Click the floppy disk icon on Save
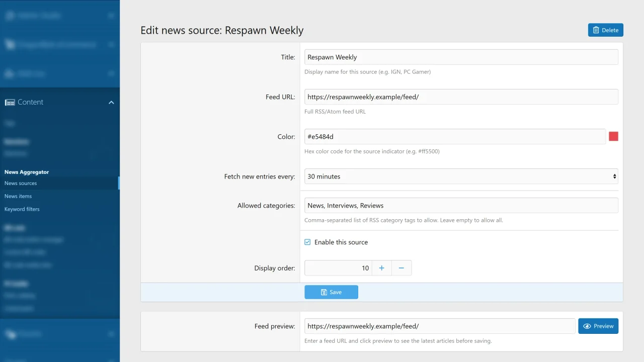The width and height of the screenshot is (644, 362). [324, 292]
